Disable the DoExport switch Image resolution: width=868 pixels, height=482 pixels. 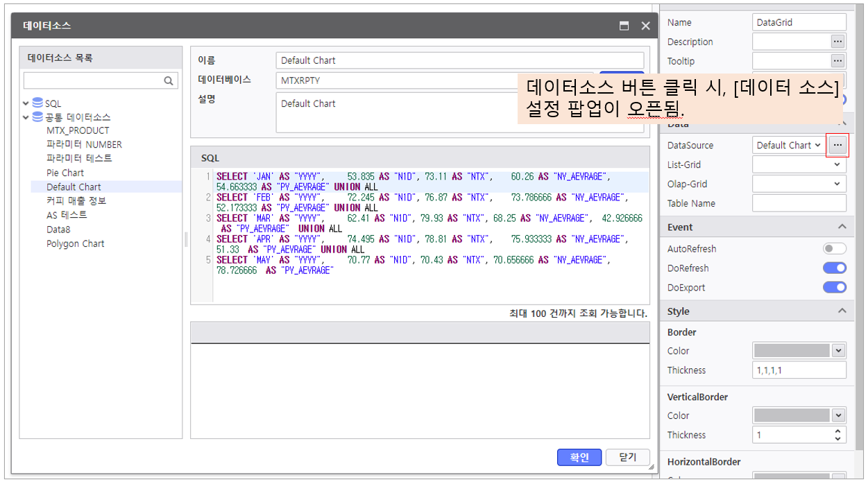(835, 287)
